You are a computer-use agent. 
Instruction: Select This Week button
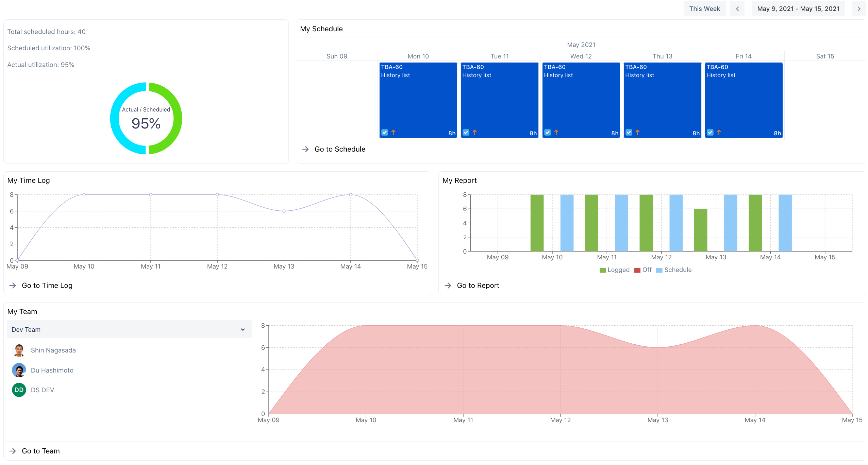(704, 9)
